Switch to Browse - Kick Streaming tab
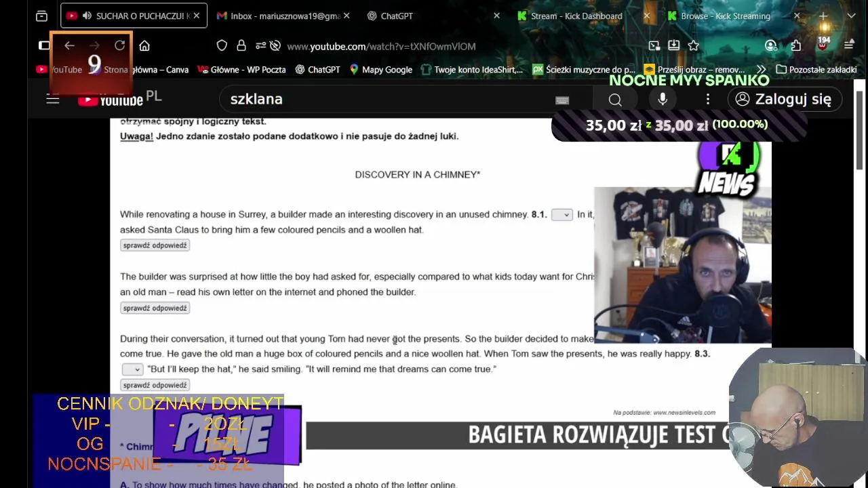Viewport: 868px width, 488px height. coord(726,16)
